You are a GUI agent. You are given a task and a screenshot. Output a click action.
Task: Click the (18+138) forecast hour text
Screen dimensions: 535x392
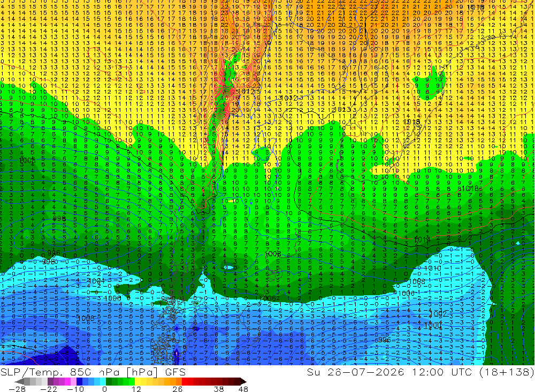click(x=506, y=372)
